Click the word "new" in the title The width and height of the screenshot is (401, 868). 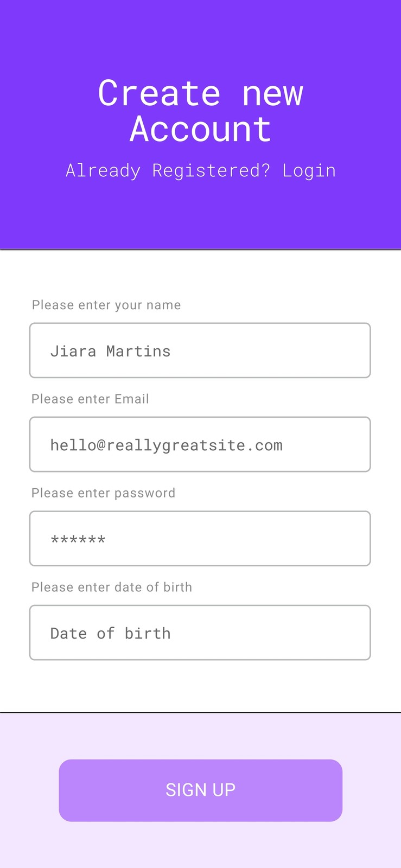(x=272, y=94)
